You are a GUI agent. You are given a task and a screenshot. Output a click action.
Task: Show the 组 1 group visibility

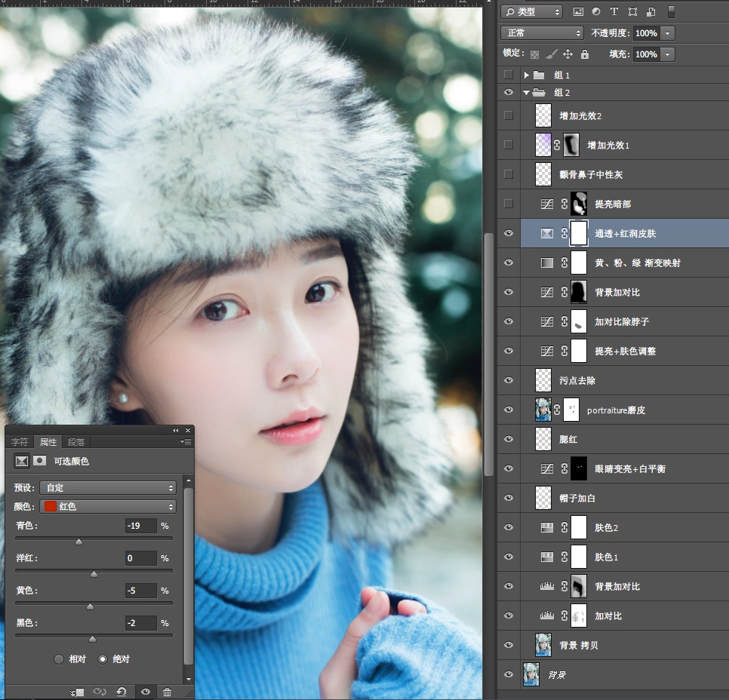pos(509,75)
